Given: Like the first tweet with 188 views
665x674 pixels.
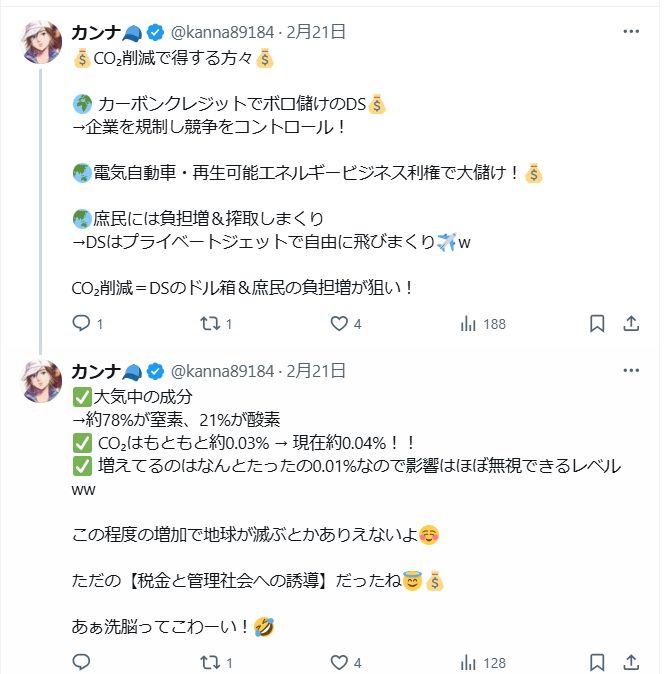Looking at the screenshot, I should tap(339, 324).
